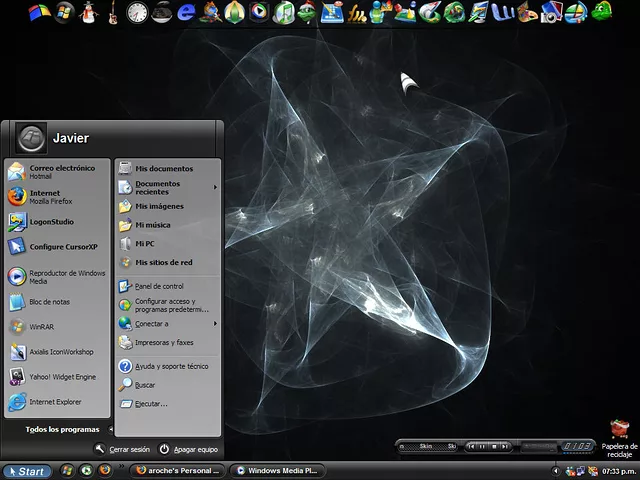The height and width of the screenshot is (480, 640).
Task: Select Mis documentos menu entry
Action: point(163,169)
